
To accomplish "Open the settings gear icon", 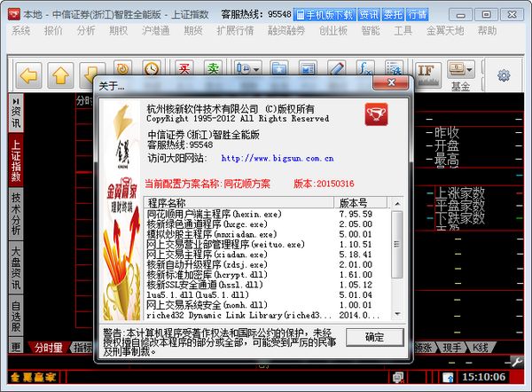I will coord(504,75).
